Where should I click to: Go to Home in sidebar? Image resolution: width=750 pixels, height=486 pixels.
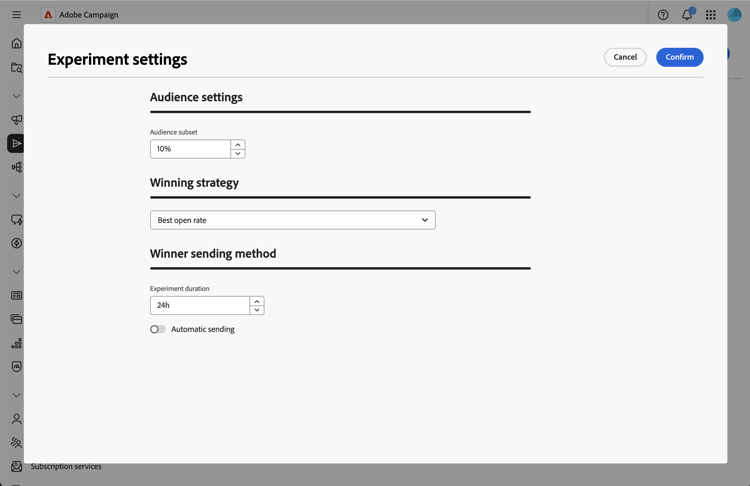tap(16, 44)
